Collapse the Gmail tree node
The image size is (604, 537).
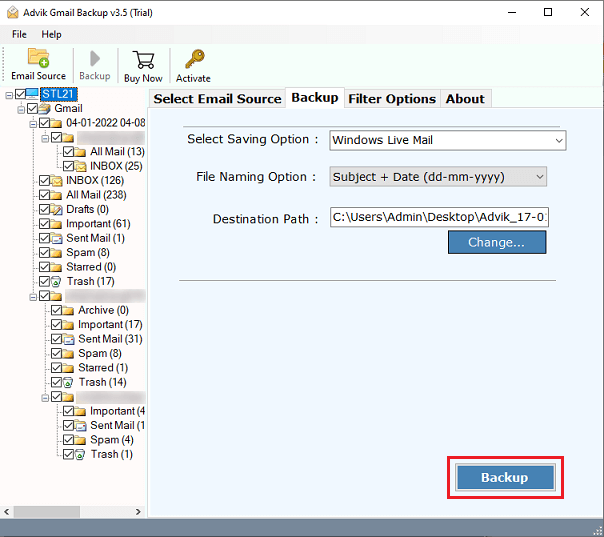pyautogui.click(x=21, y=109)
